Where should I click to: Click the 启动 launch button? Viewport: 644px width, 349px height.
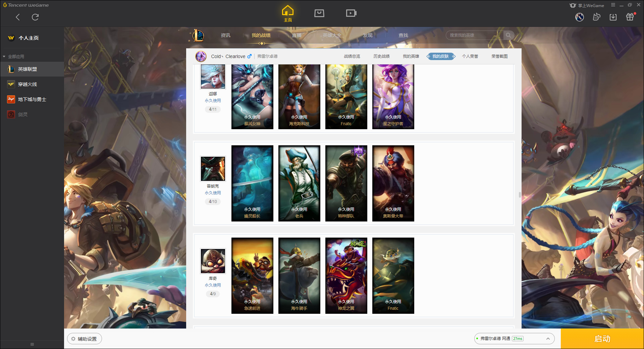(602, 339)
